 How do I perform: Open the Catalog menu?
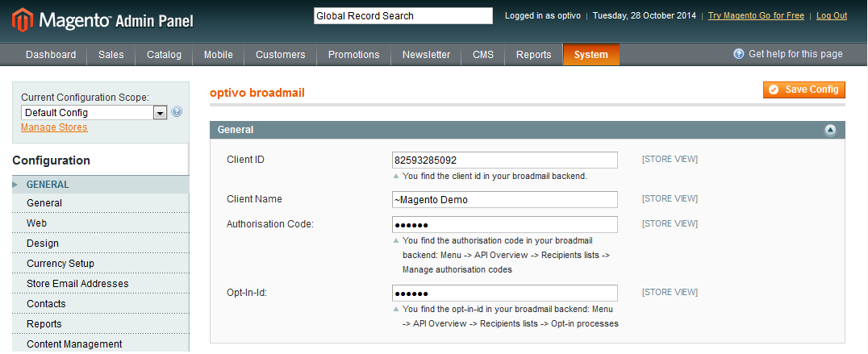pos(164,55)
